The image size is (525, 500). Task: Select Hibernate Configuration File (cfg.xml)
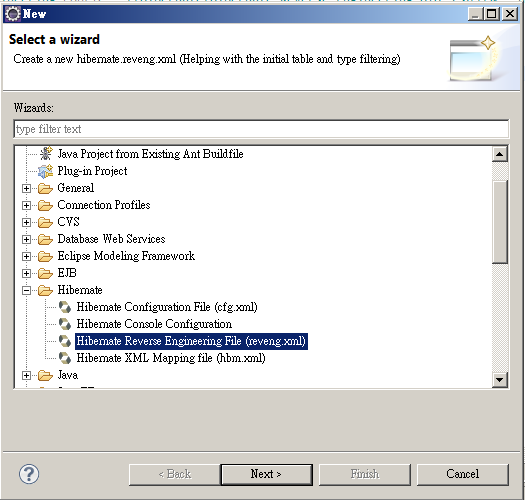[x=167, y=307]
